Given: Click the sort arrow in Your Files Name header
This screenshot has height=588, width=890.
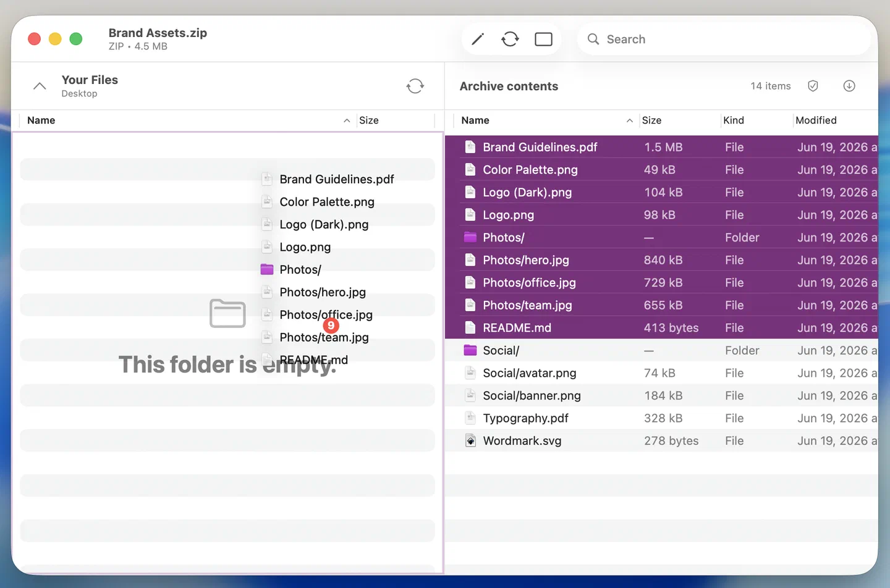Looking at the screenshot, I should tap(347, 120).
